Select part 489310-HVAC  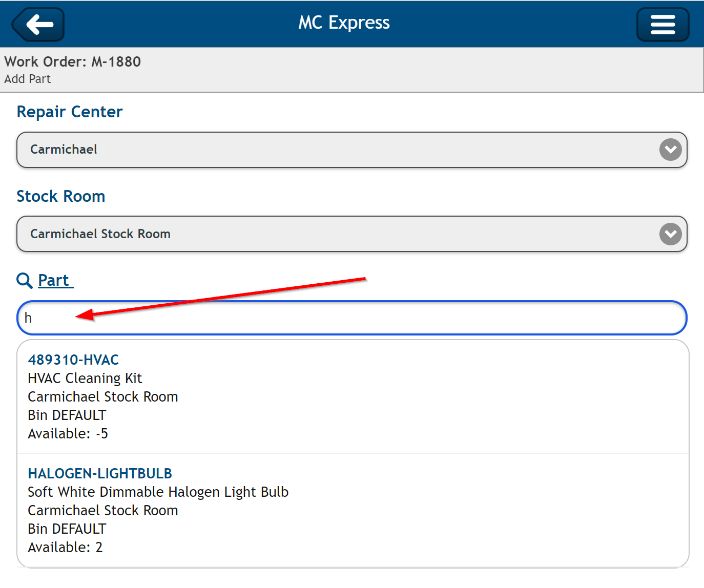click(x=73, y=360)
